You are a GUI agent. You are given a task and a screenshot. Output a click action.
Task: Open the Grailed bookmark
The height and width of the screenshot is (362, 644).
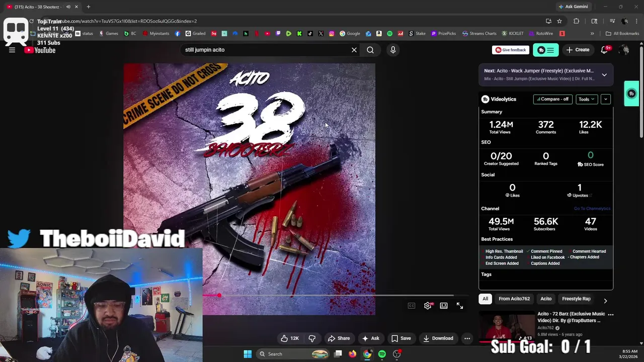click(x=195, y=34)
